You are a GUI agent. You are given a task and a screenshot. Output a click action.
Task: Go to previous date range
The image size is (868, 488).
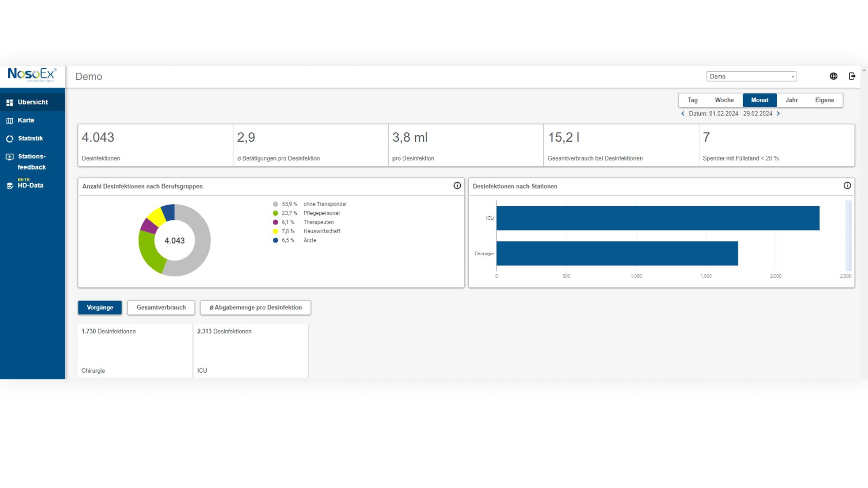click(683, 114)
